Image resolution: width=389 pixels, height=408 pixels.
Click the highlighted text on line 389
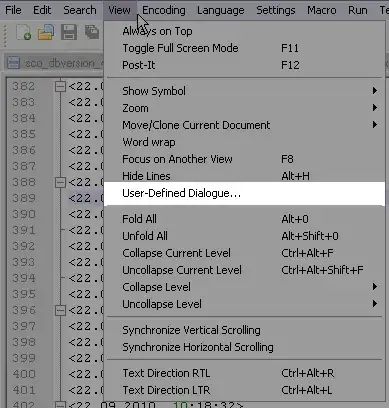(86, 198)
